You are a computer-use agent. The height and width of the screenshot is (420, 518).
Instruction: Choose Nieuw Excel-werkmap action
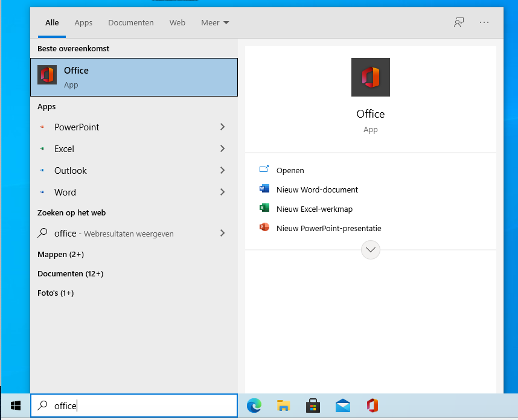[314, 209]
